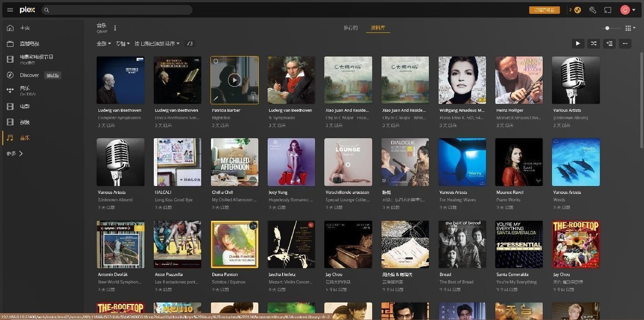Open the live TV icon in the sidebar
This screenshot has height=320, width=644.
[10, 43]
